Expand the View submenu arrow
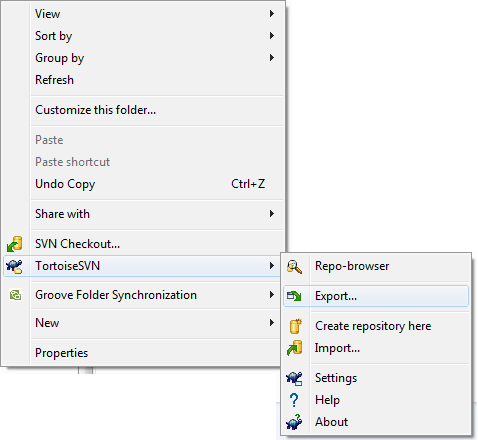 [x=272, y=14]
